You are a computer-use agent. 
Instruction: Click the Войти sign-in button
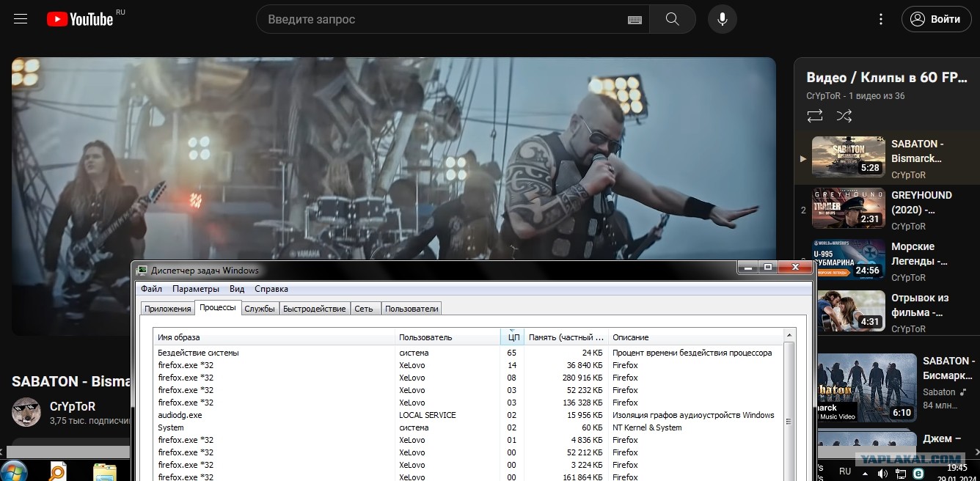[x=936, y=19]
